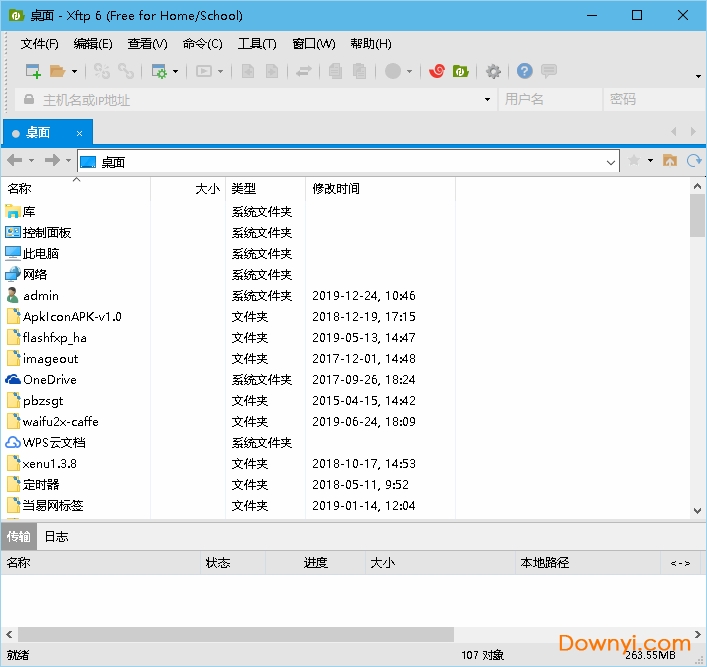Open the 文件(F) menu

(40, 44)
